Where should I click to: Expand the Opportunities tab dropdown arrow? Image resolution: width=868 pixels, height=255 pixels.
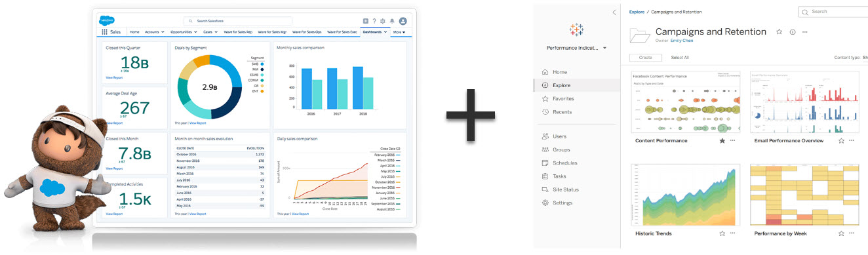pos(195,31)
